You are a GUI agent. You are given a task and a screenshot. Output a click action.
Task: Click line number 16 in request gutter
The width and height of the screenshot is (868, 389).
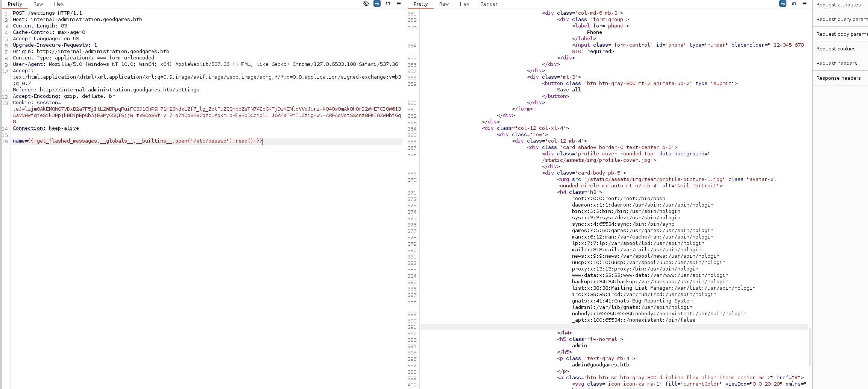(5, 142)
